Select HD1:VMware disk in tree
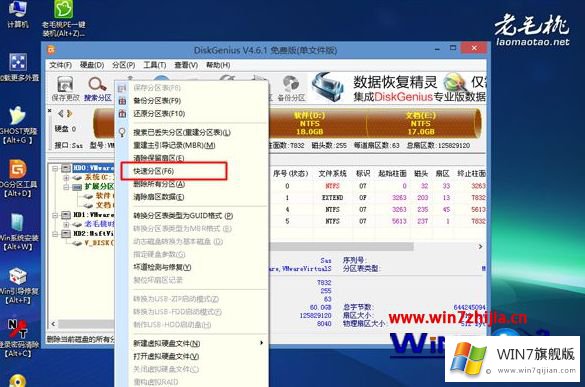Image resolution: width=585 pixels, height=387 pixels. coord(93,215)
